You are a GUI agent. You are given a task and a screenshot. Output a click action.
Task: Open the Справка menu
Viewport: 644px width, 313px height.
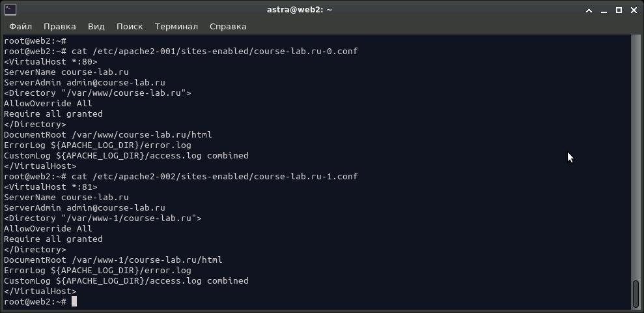point(228,26)
